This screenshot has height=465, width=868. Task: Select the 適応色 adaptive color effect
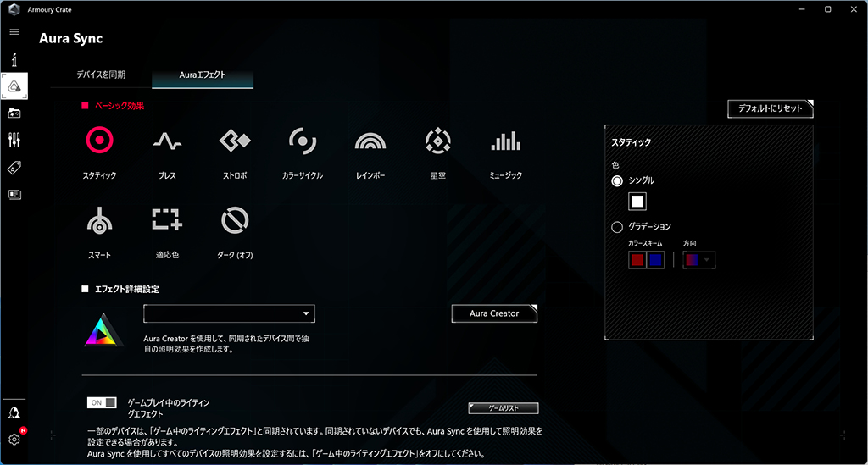pyautogui.click(x=167, y=219)
